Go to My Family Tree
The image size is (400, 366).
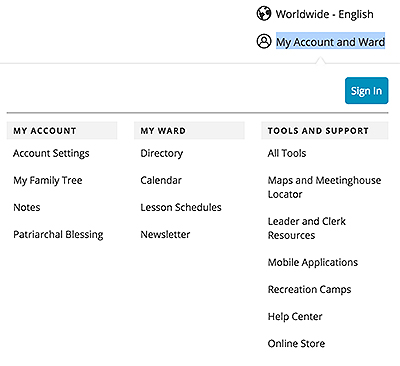click(48, 180)
